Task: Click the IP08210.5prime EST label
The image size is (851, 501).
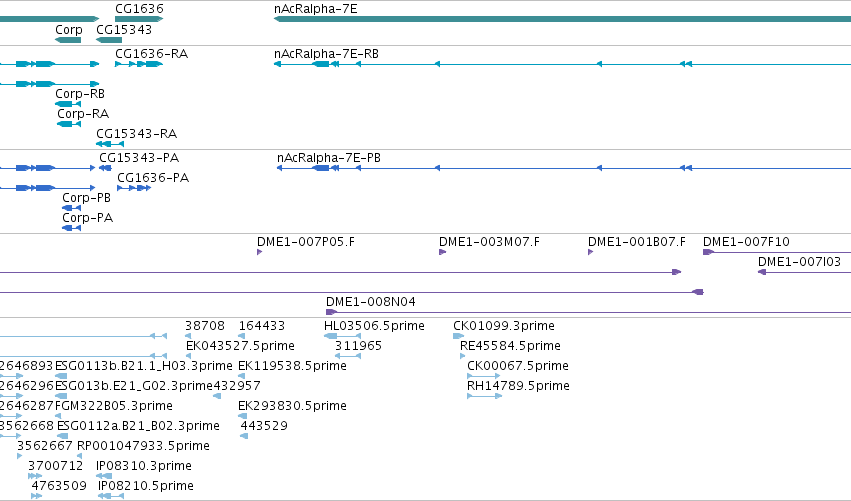Action: click(145, 486)
